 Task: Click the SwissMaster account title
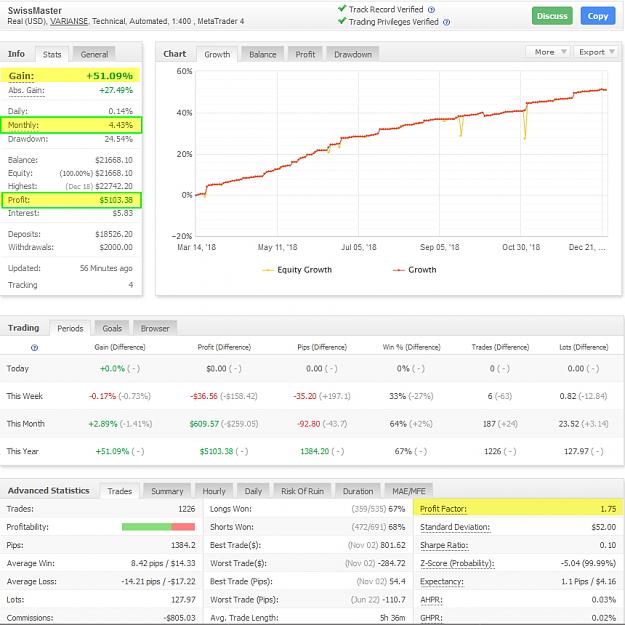pyautogui.click(x=35, y=10)
